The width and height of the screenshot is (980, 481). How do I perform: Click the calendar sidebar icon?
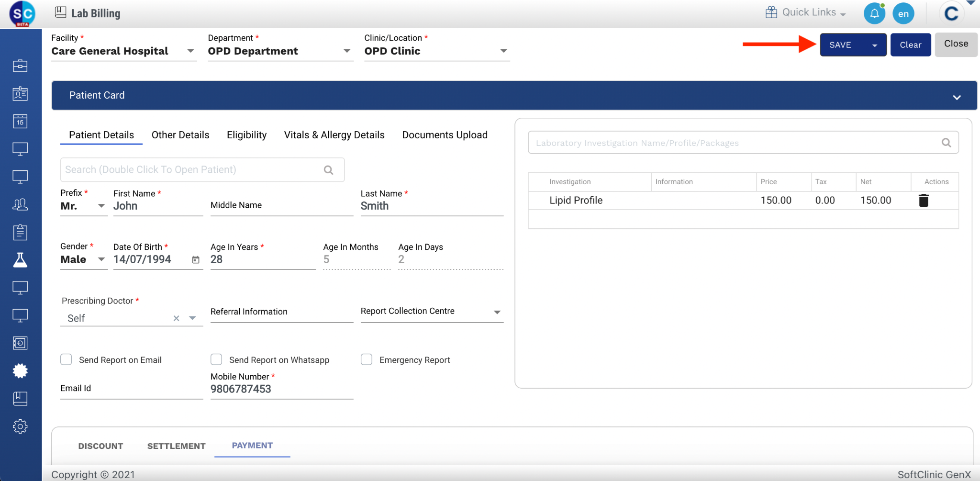point(20,122)
